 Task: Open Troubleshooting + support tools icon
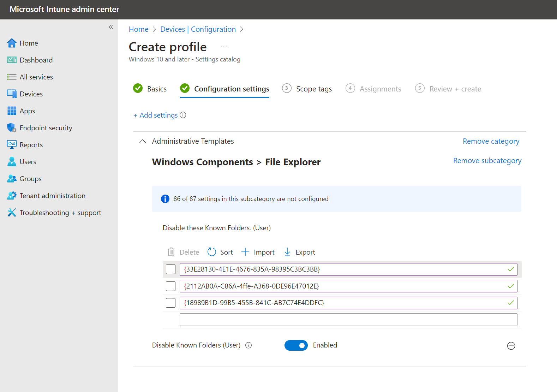pyautogui.click(x=12, y=213)
